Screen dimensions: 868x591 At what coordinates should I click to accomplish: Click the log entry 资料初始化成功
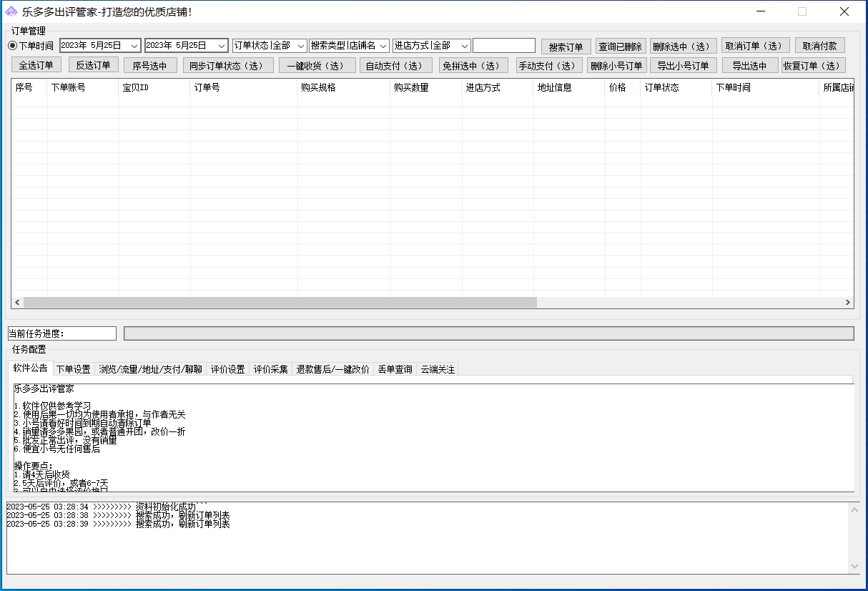(x=106, y=507)
